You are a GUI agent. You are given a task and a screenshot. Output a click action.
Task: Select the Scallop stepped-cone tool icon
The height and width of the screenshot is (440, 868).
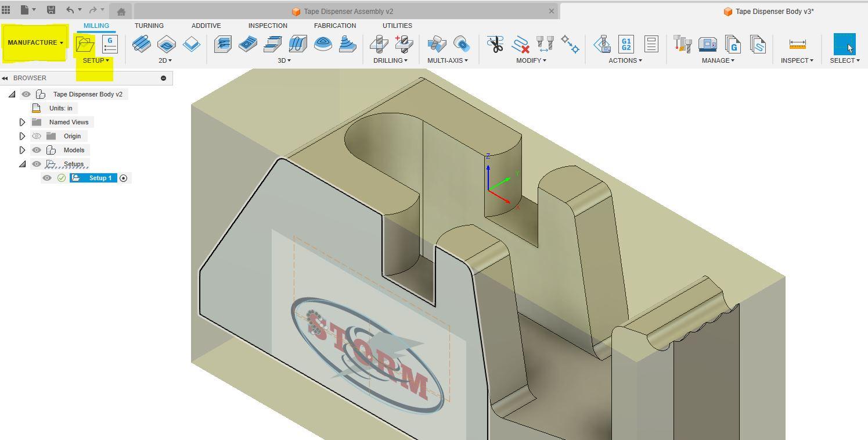coord(347,44)
